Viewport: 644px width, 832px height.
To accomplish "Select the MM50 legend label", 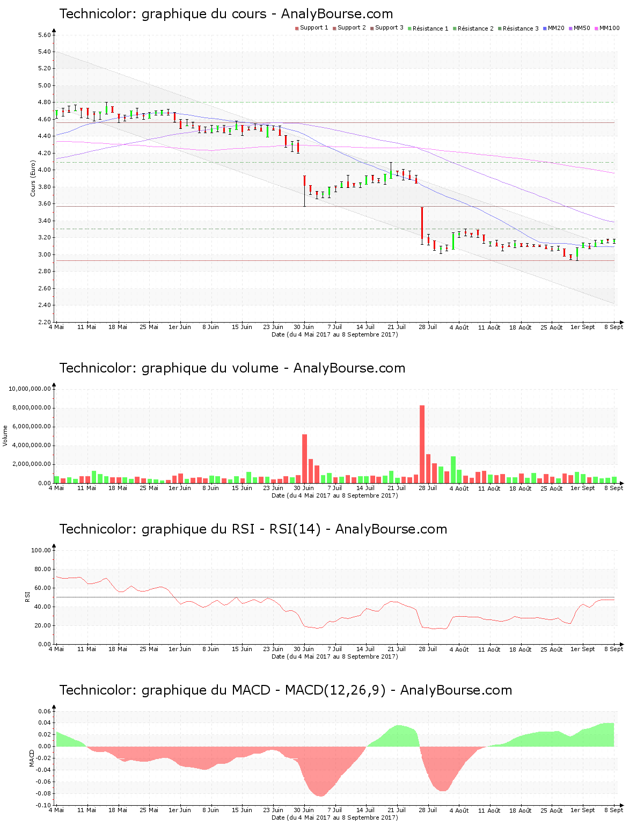I will coord(582,28).
